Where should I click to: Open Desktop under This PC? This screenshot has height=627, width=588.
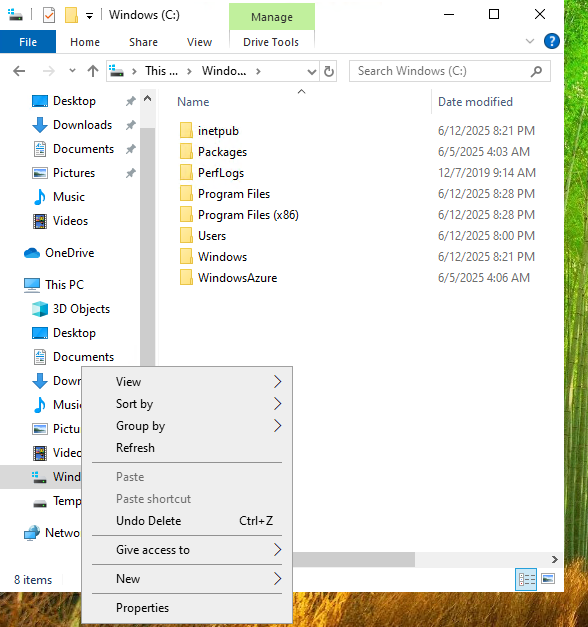tap(74, 333)
